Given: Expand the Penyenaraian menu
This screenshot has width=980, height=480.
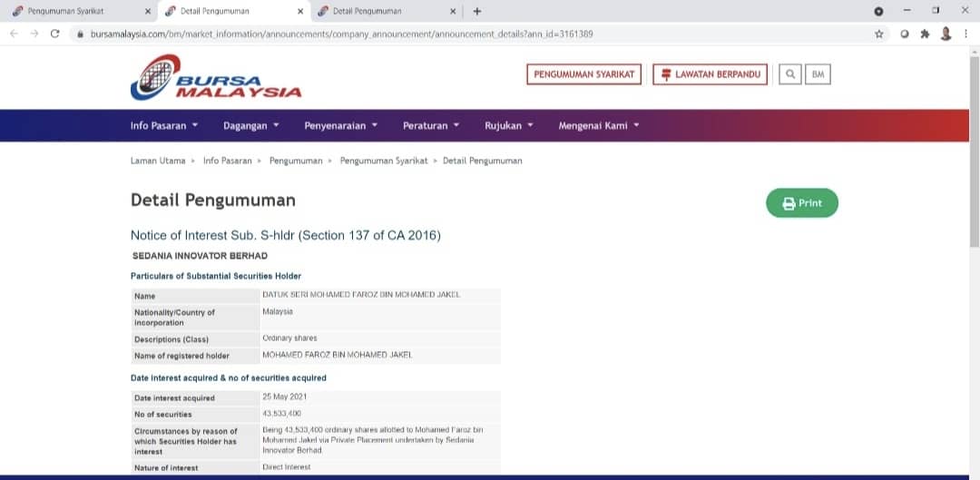Looking at the screenshot, I should click(x=341, y=125).
